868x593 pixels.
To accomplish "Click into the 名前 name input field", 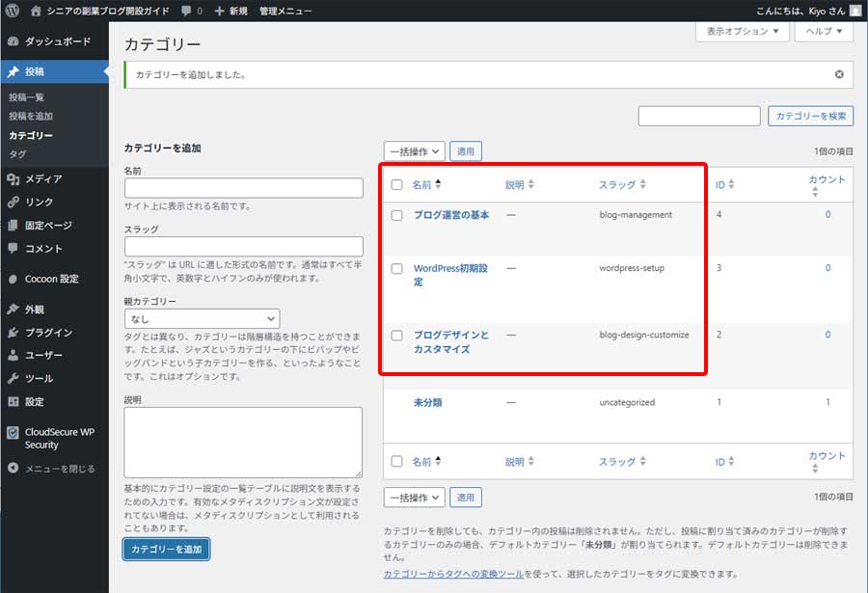I will (x=243, y=188).
